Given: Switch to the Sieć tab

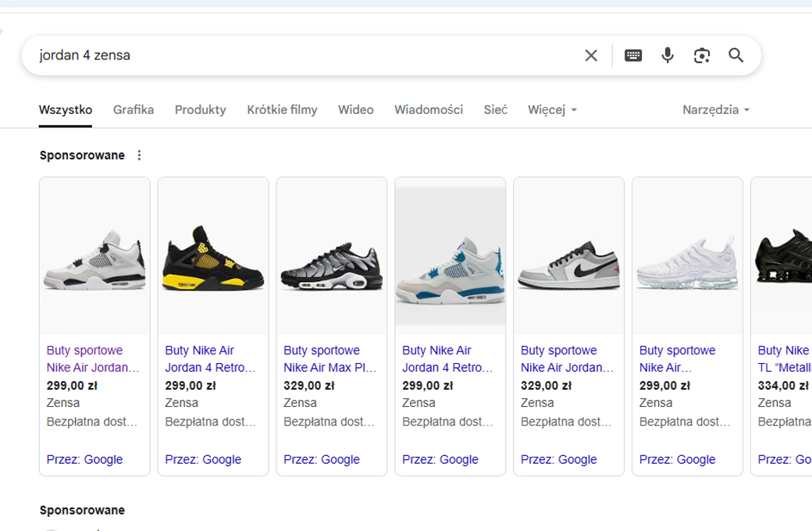Looking at the screenshot, I should pyautogui.click(x=496, y=110).
